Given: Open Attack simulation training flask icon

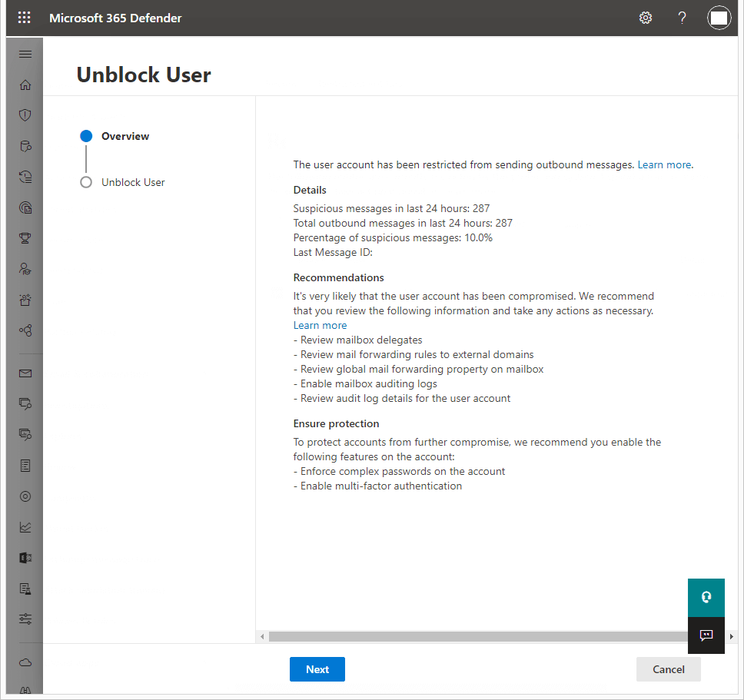Looking at the screenshot, I should 25,589.
